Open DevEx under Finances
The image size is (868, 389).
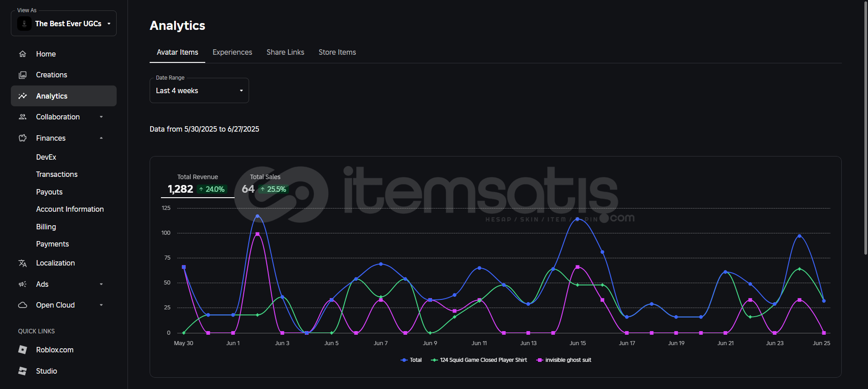[46, 157]
